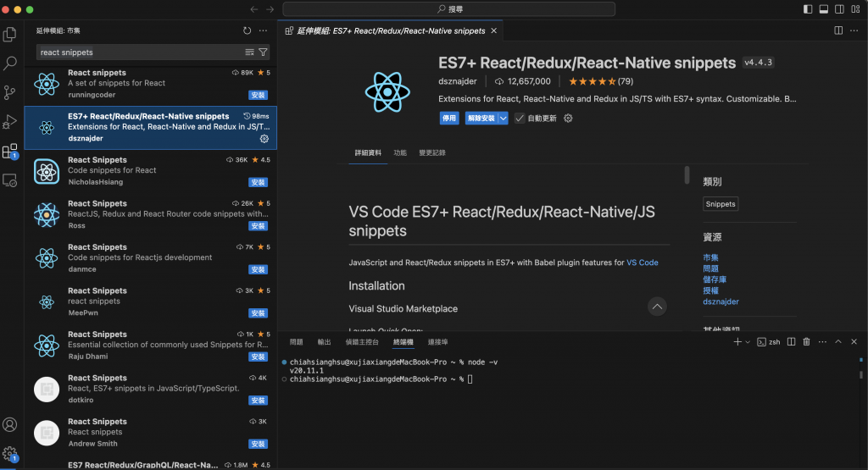Open the 連接埠 ports panel tab

[x=437, y=342]
